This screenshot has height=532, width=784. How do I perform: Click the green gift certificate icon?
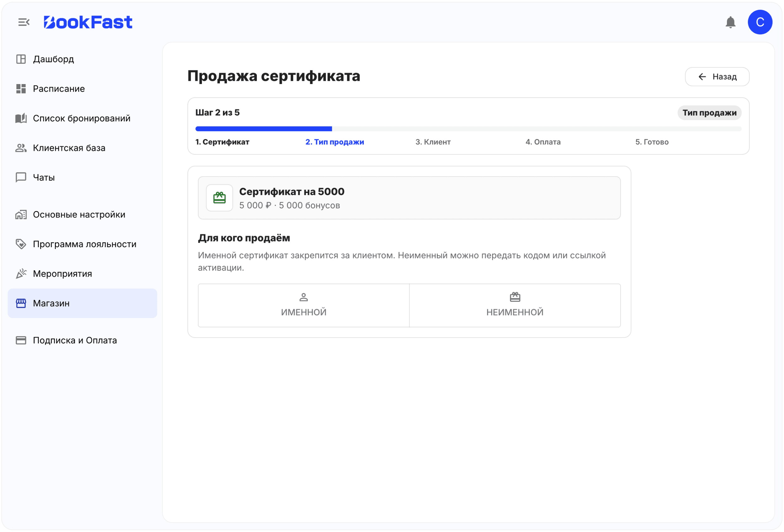(219, 198)
